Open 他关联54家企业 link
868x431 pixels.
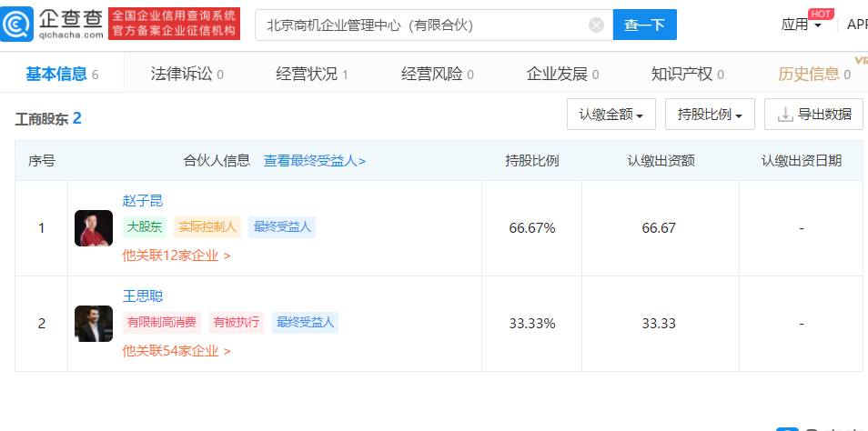pyautogui.click(x=177, y=351)
